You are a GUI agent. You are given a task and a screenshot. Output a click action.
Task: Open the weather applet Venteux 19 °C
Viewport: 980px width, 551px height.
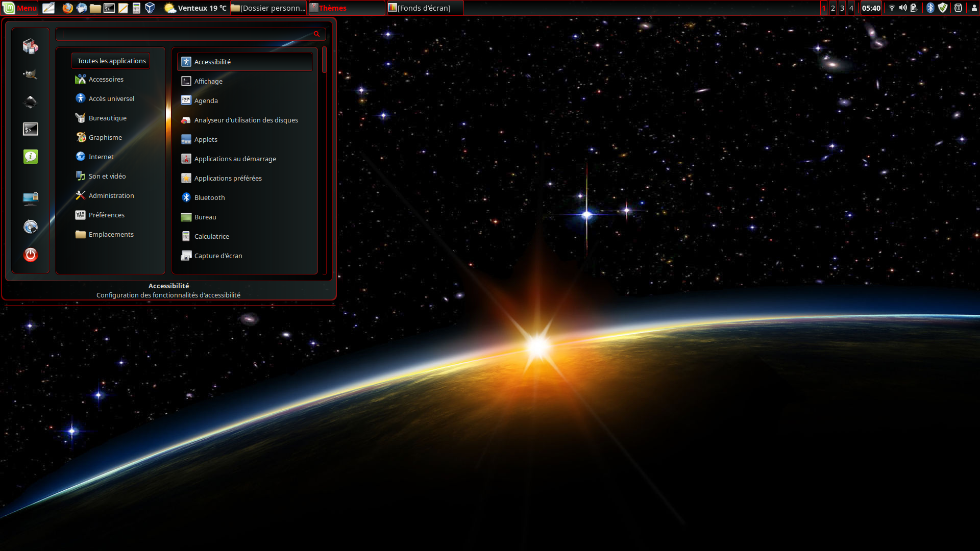(195, 8)
